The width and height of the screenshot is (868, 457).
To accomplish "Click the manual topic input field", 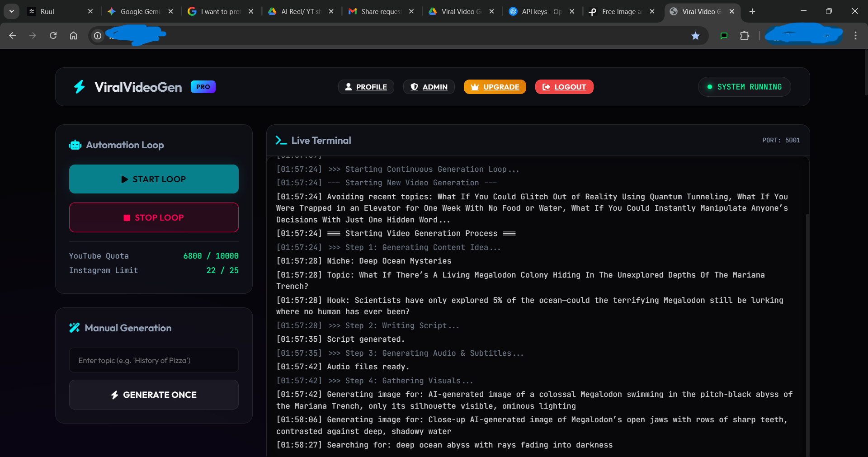I will 154,360.
